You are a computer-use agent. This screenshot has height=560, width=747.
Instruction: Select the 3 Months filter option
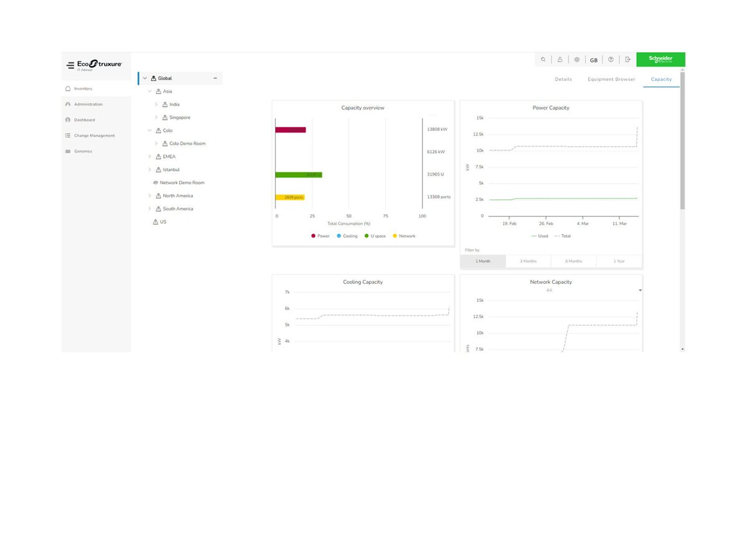tap(529, 261)
